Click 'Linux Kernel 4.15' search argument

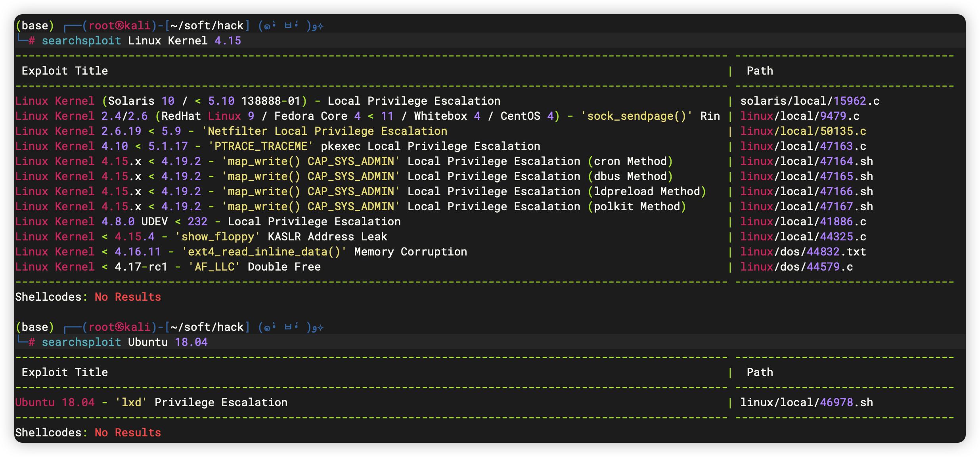coord(184,40)
